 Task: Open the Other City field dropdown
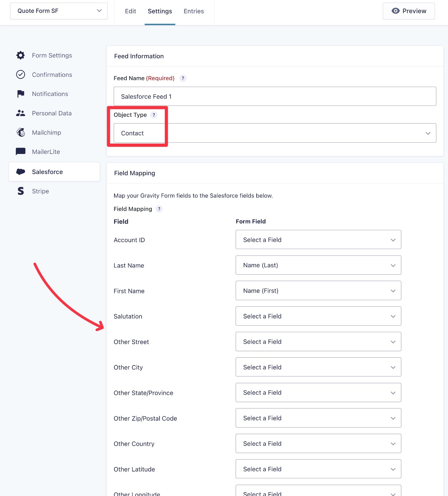[318, 367]
